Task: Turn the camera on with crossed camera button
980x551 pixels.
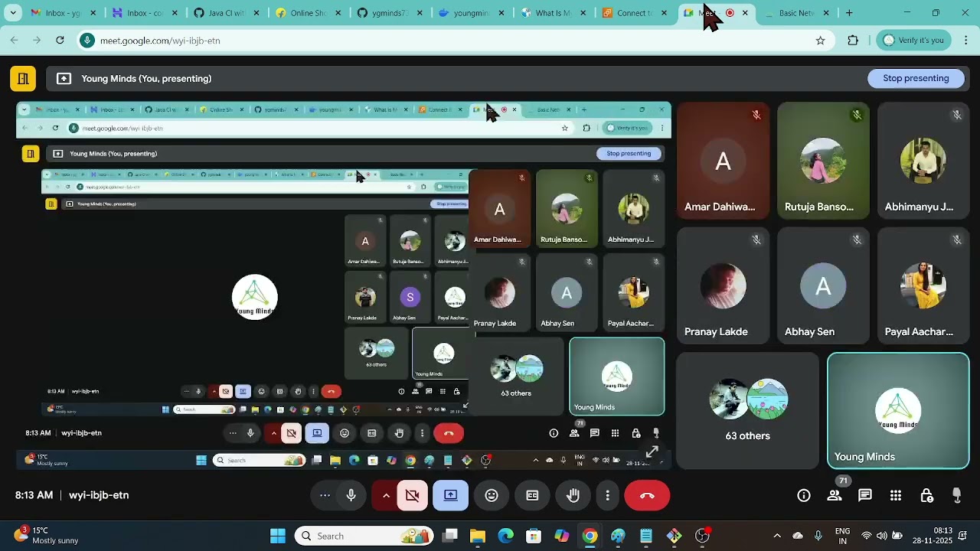Action: (413, 495)
